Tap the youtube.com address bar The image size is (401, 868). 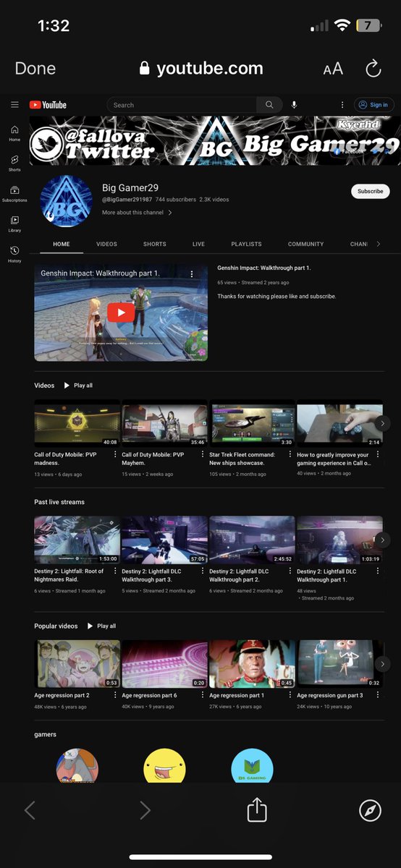pos(201,69)
